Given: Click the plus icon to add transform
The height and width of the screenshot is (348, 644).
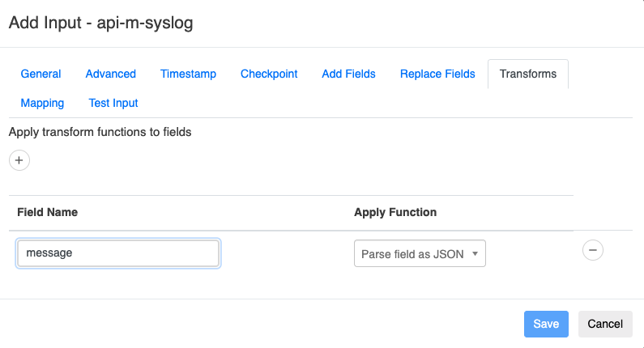Looking at the screenshot, I should [19, 160].
